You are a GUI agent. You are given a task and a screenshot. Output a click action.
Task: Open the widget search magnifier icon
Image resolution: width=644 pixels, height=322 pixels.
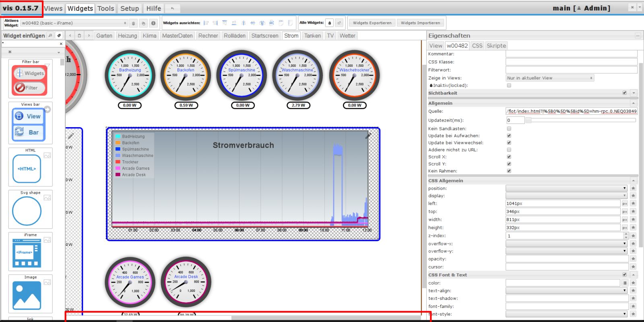(x=50, y=35)
